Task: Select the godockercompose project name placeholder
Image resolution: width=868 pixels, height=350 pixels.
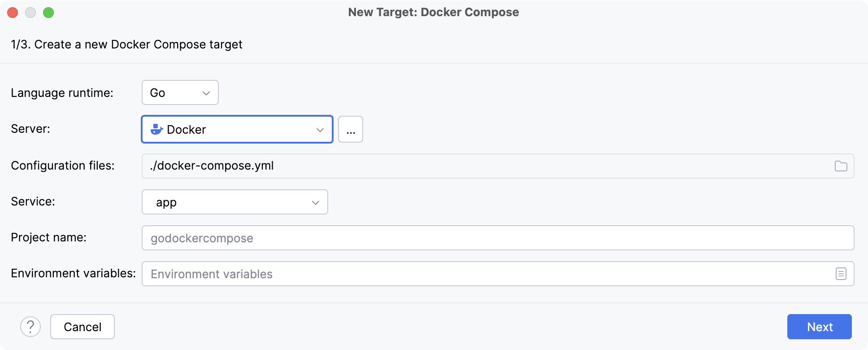Action: (202, 238)
